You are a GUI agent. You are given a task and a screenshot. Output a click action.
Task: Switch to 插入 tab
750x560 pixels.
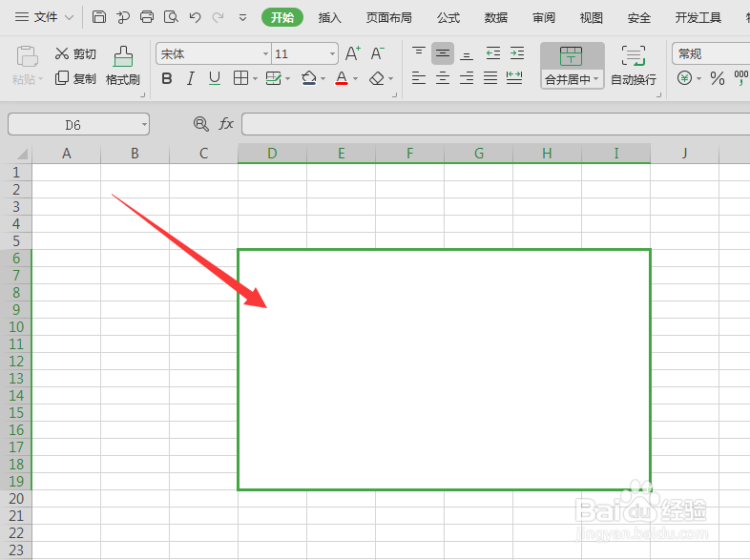(x=329, y=18)
